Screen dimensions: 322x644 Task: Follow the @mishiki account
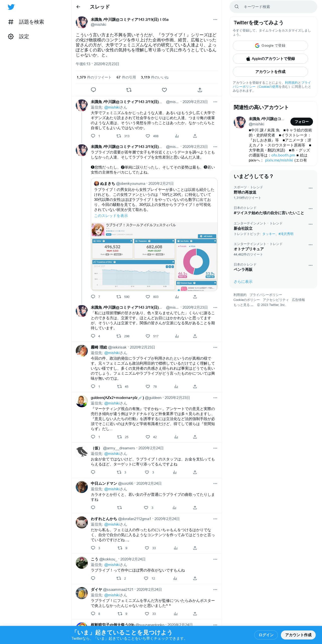pos(301,122)
